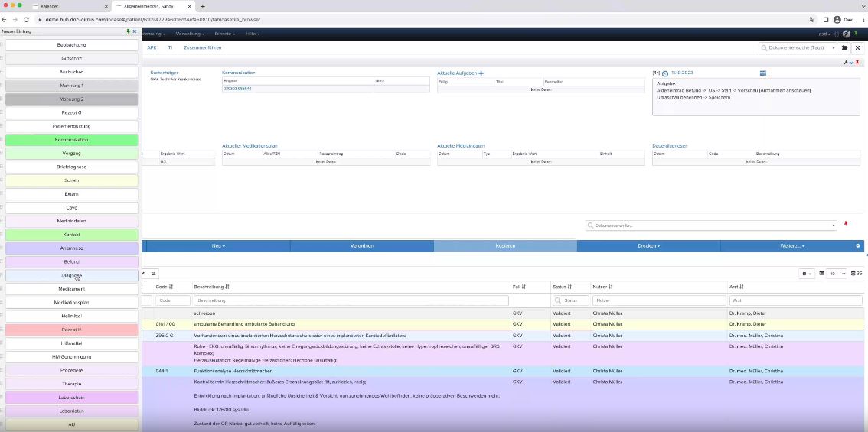Choose Rezept H entry type

point(71,330)
